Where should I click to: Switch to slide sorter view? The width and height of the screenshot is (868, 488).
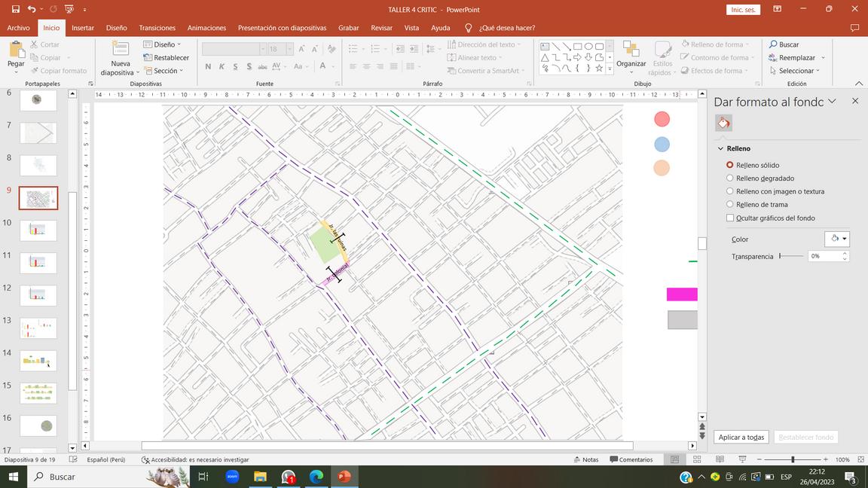click(x=697, y=459)
